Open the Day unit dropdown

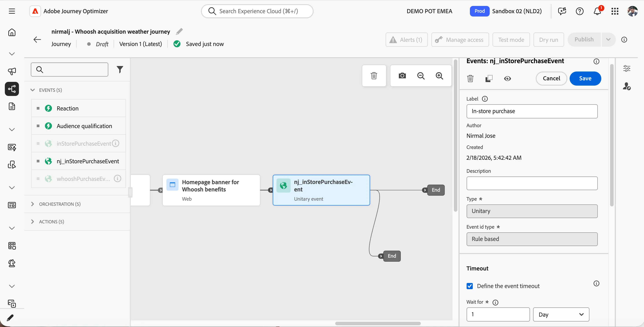click(x=561, y=314)
